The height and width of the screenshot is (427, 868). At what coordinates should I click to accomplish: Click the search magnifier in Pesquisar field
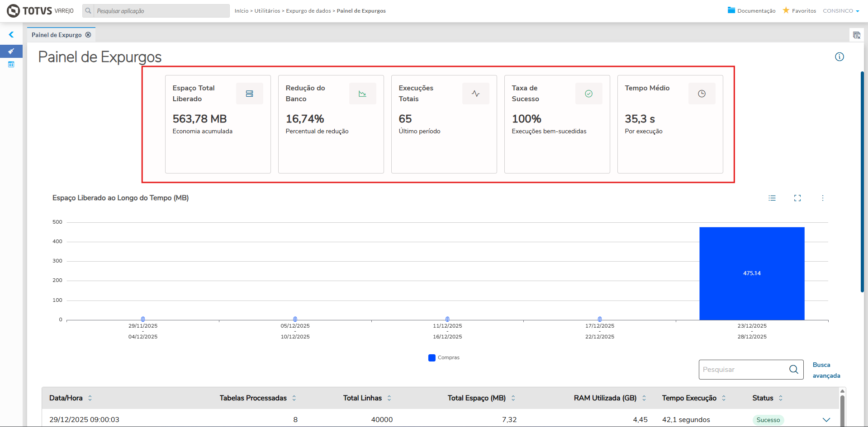pyautogui.click(x=794, y=370)
